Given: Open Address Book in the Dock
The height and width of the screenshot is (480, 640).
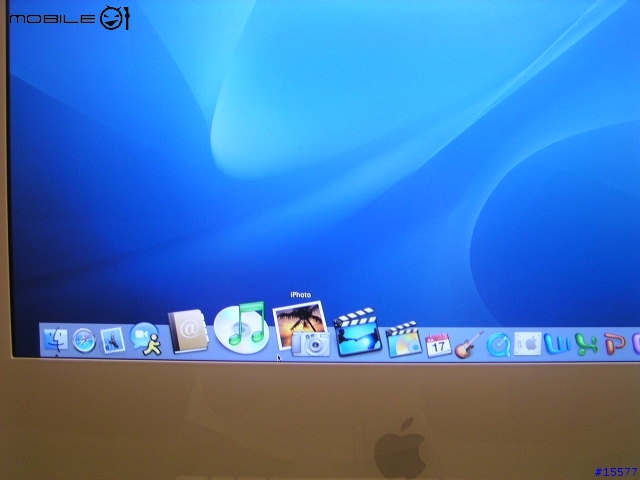Looking at the screenshot, I should coord(188,331).
